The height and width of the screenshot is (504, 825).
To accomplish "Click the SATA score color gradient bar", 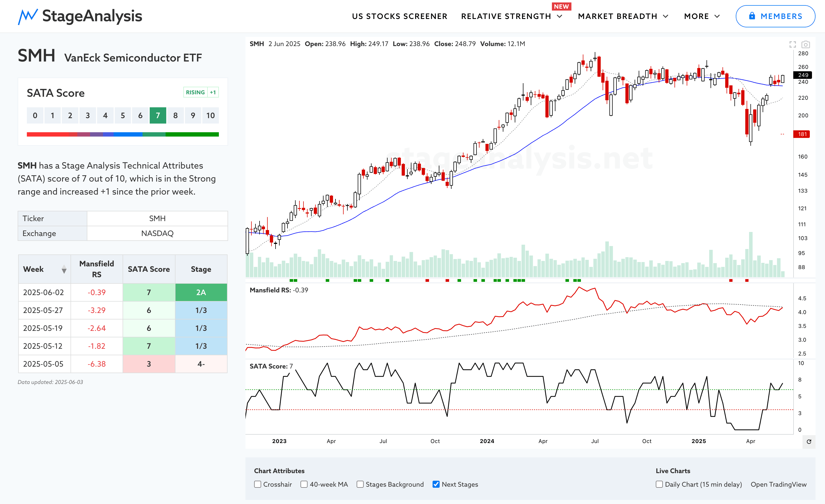I will pos(123,134).
